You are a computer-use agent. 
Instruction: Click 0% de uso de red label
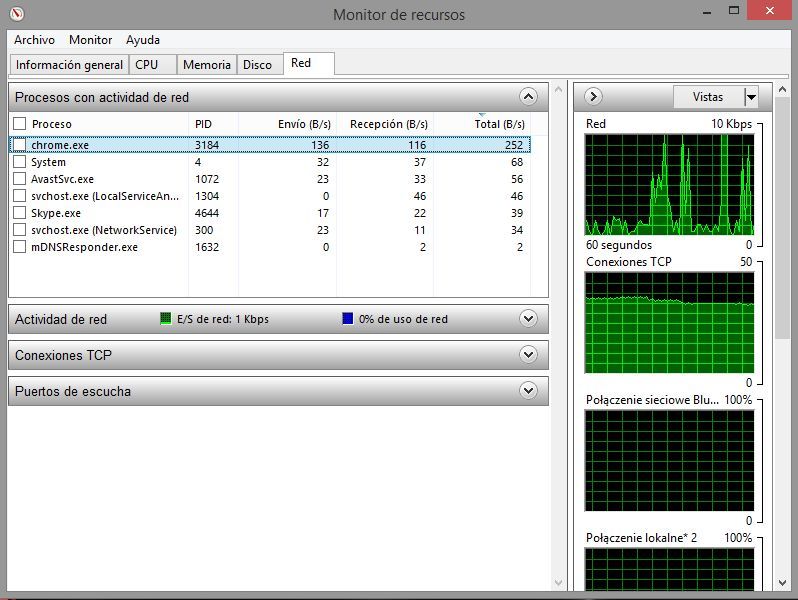403,319
